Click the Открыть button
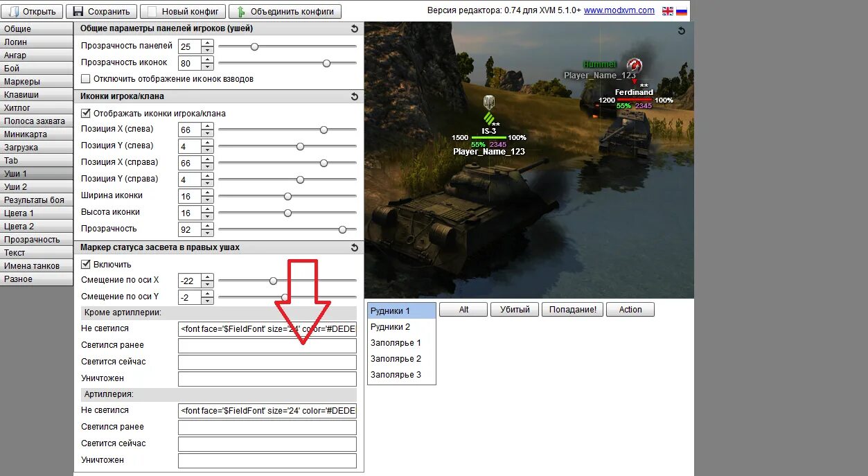The width and height of the screenshot is (868, 476). tap(33, 12)
